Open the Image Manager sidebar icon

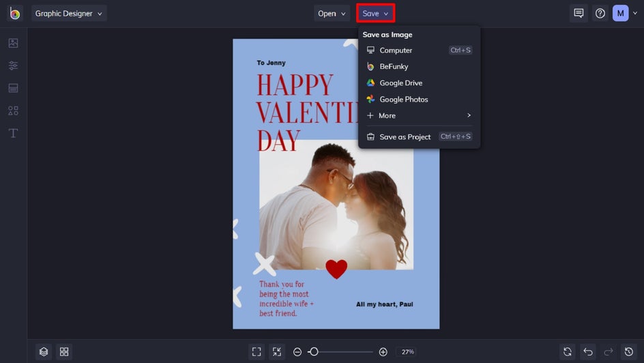tap(13, 43)
